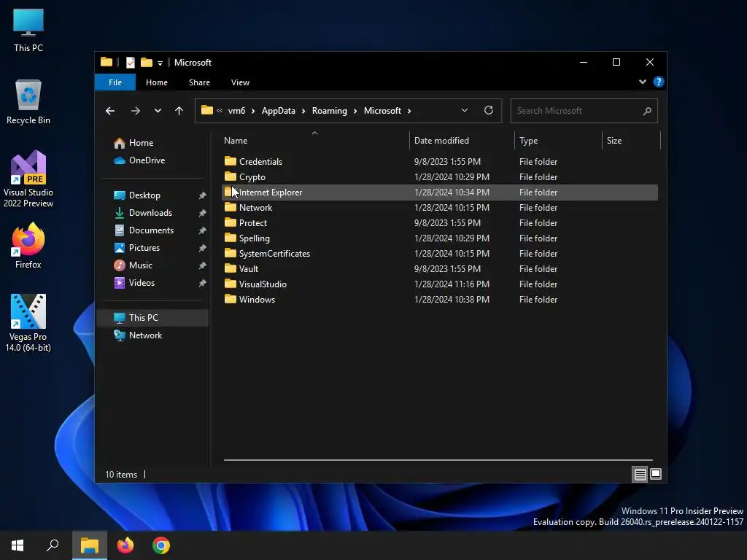Image resolution: width=747 pixels, height=560 pixels.
Task: Refresh the Microsoft folder view
Action: tap(489, 111)
